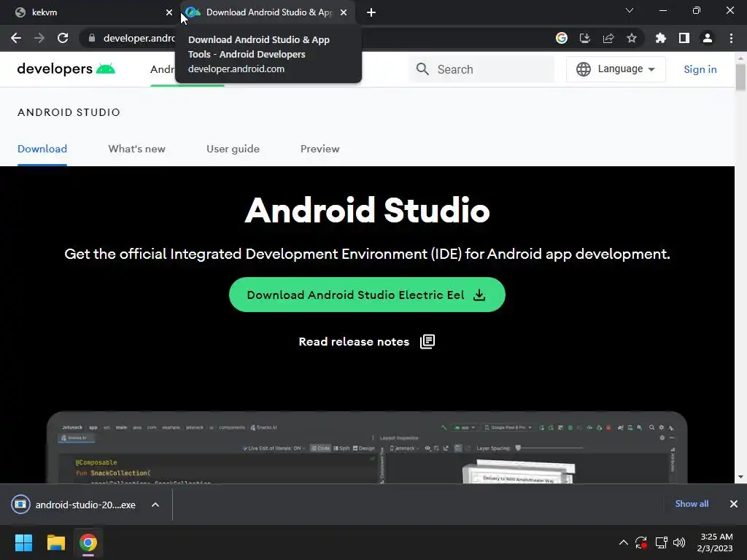Open the tab search chevron
This screenshot has width=747, height=560.
630,10
